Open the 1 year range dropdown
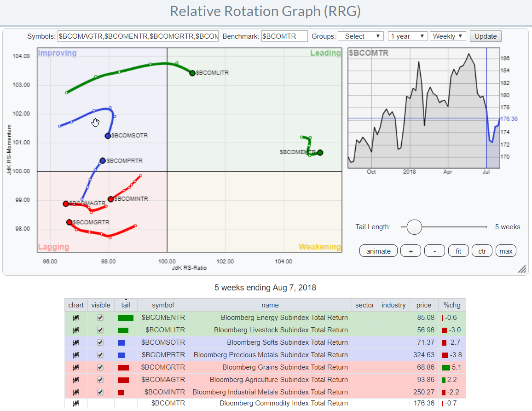Image resolution: width=532 pixels, height=411 pixels. [407, 36]
